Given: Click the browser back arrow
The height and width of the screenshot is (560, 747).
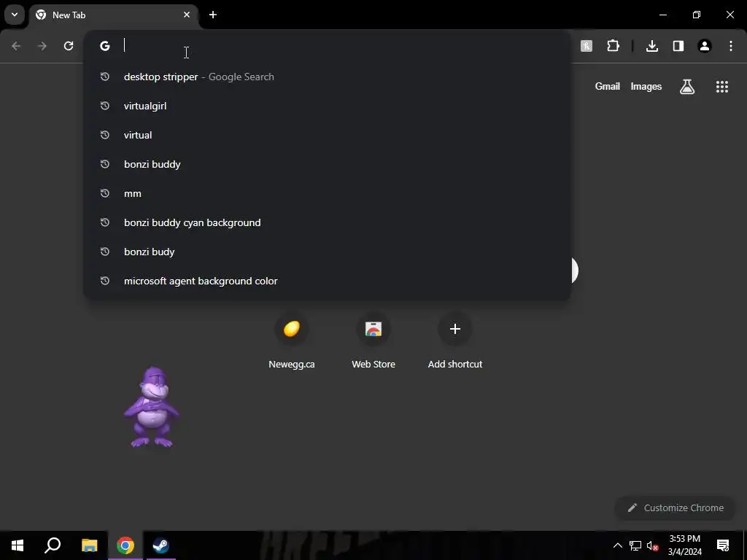Looking at the screenshot, I should pos(16,46).
